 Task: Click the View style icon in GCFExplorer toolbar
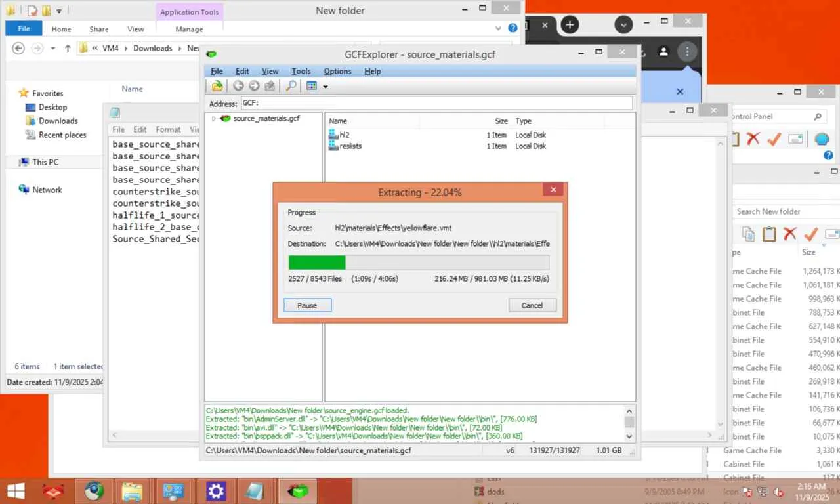(x=312, y=86)
